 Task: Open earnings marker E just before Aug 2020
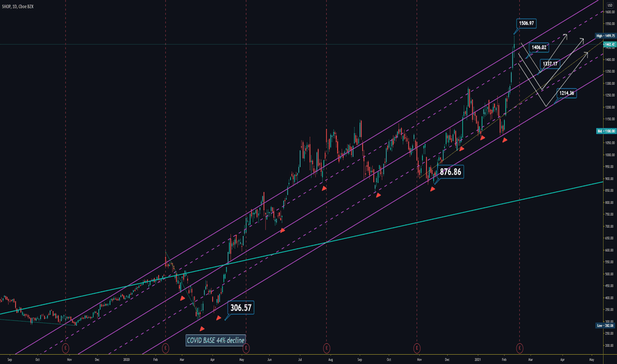pyautogui.click(x=326, y=348)
